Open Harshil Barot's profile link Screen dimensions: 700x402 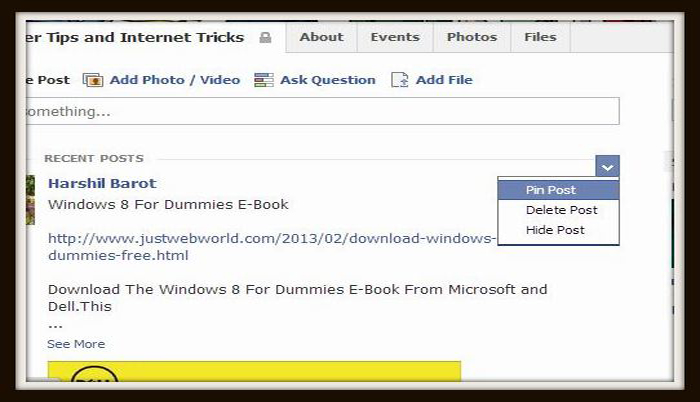pos(102,184)
